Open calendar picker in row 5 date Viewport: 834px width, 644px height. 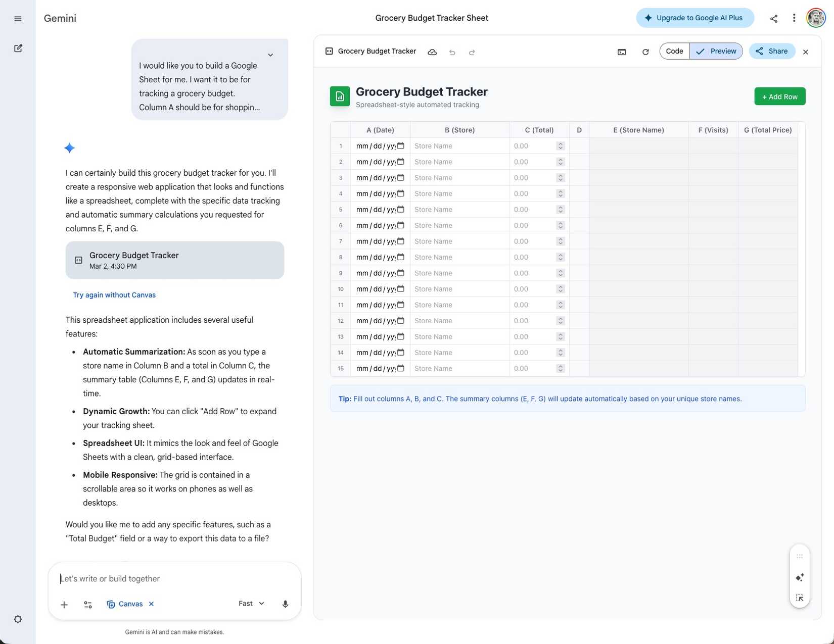point(401,209)
